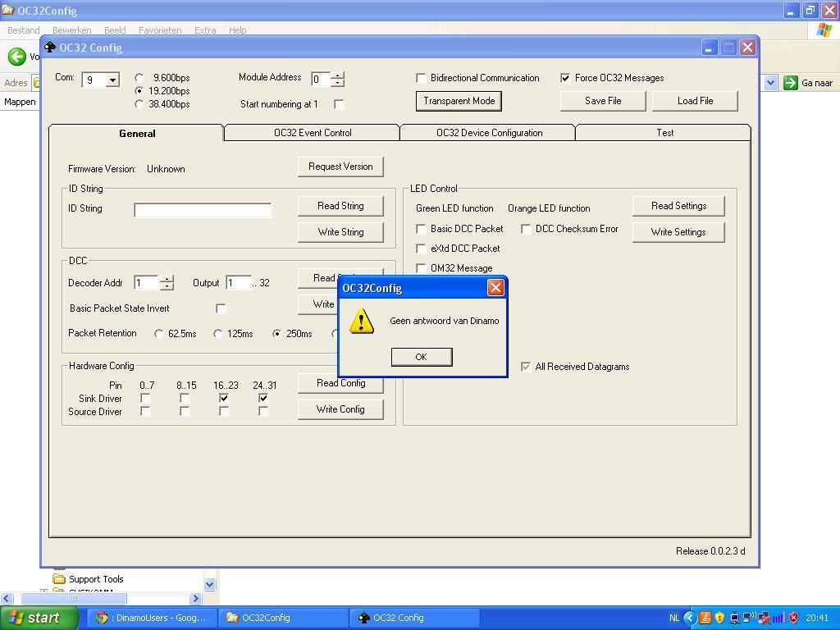Click the ID String text field
This screenshot has width=840, height=630.
tap(203, 210)
